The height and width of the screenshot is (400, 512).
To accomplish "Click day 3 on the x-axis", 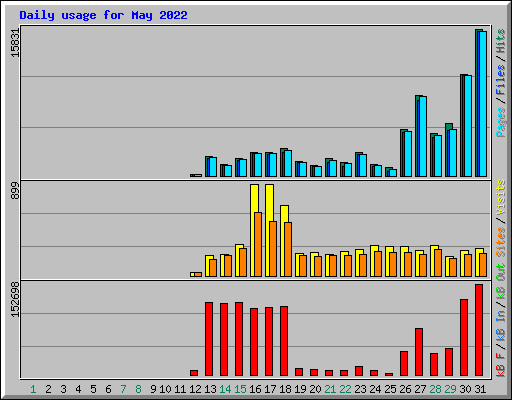I will pyautogui.click(x=63, y=389).
